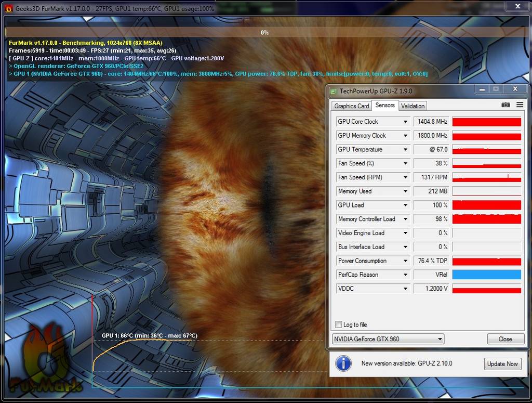This screenshot has height=403, width=532.
Task: Open the VDDC sensor dropdown
Action: coord(405,289)
